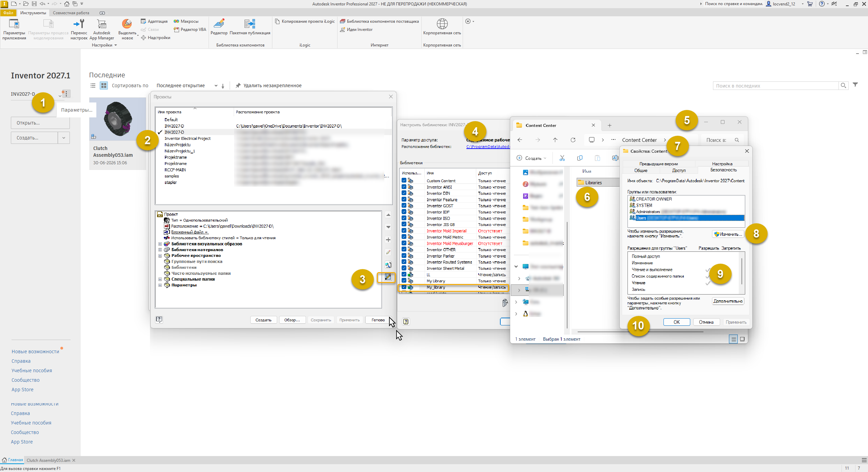Screen dimensions: 868x472
Task: Click the Изменить... button in properties dialog
Action: tap(728, 234)
